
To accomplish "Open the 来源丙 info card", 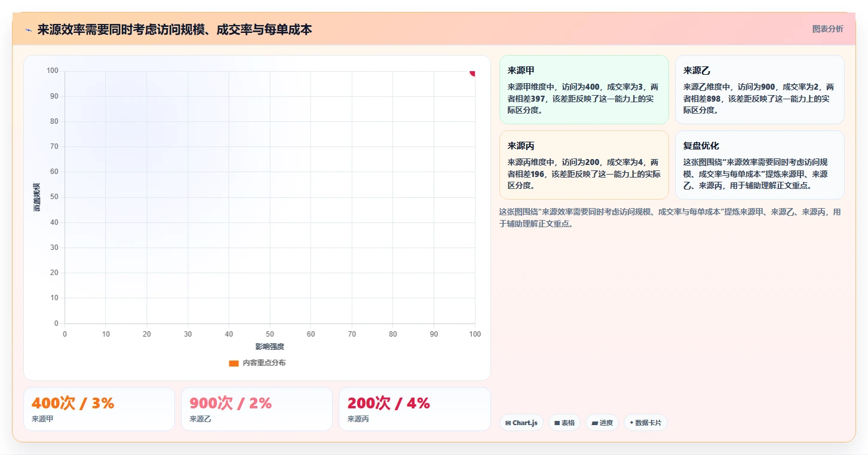I will click(x=584, y=165).
